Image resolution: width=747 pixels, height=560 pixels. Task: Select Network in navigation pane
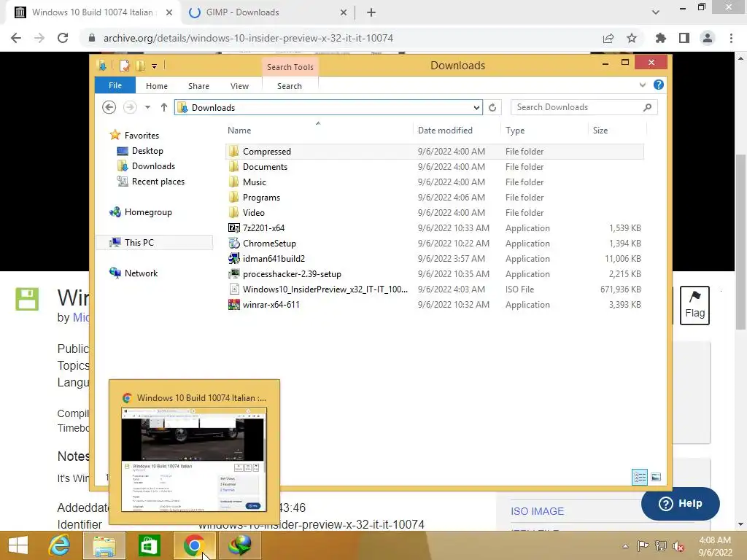[141, 273]
